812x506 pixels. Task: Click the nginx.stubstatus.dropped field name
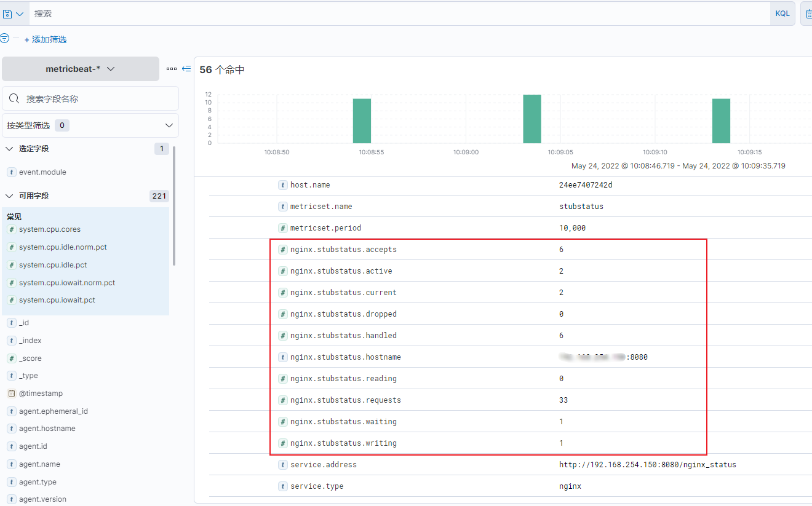pos(343,314)
